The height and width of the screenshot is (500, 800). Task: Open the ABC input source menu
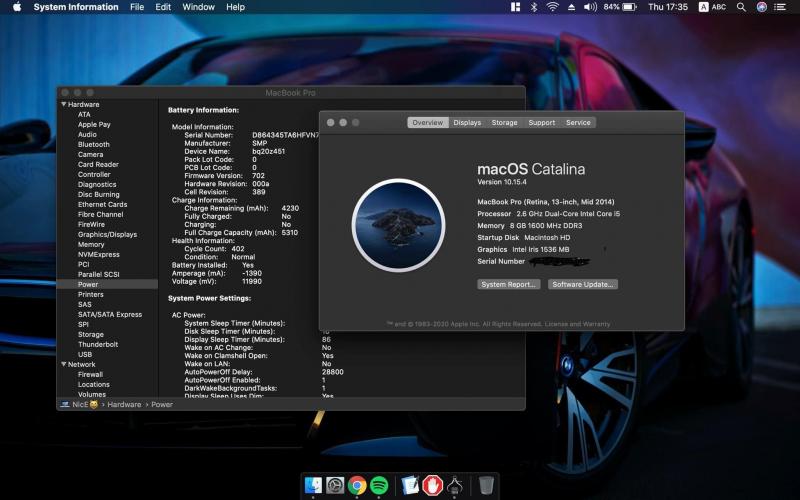[712, 7]
